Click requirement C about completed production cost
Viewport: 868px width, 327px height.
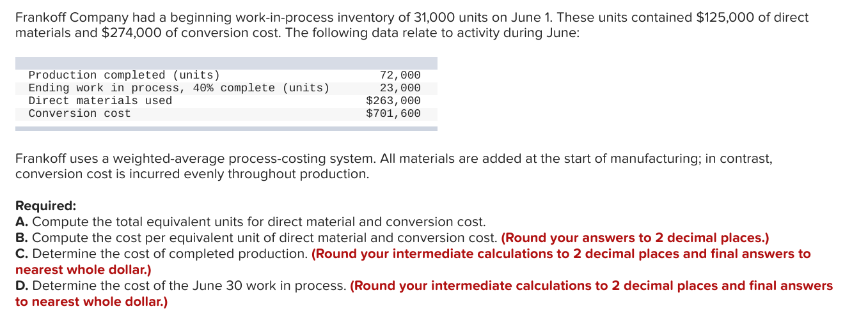pyautogui.click(x=413, y=262)
